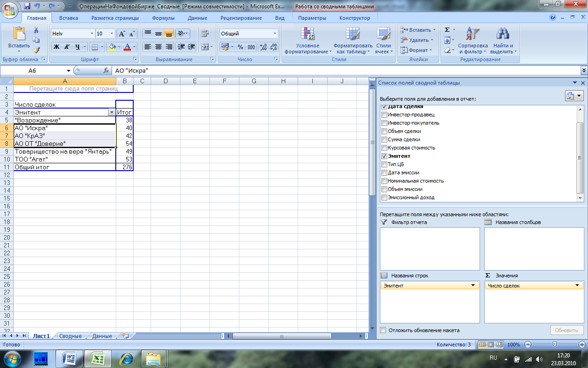Image resolution: width=588 pixels, height=368 pixels.
Task: Increase font size with large A icon
Action: tap(122, 34)
